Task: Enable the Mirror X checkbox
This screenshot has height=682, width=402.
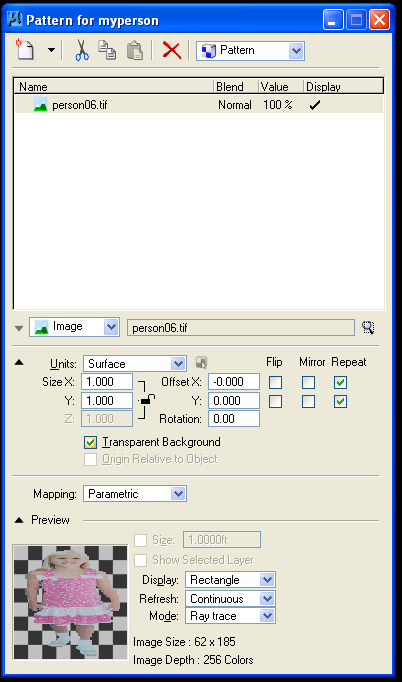Action: pos(308,382)
